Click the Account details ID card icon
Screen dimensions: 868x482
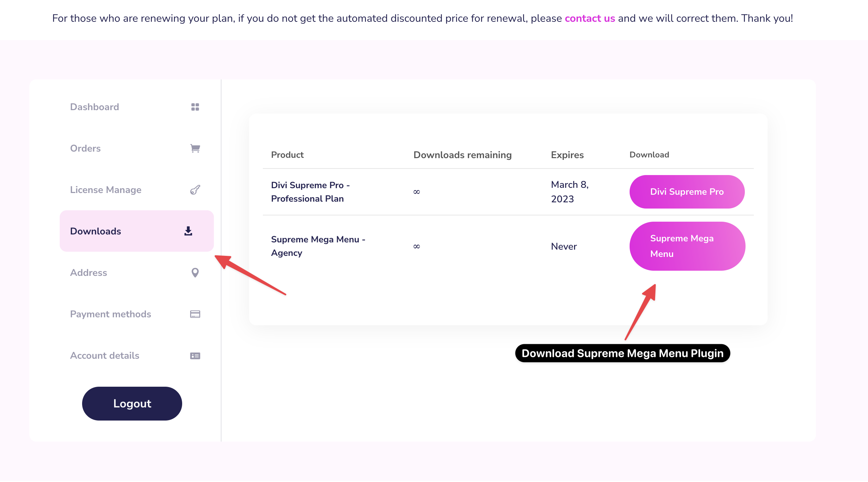[x=195, y=356]
